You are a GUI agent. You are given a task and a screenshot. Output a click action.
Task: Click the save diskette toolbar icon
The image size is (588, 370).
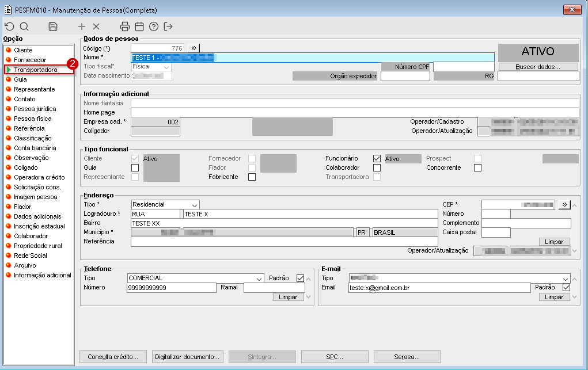coord(53,26)
